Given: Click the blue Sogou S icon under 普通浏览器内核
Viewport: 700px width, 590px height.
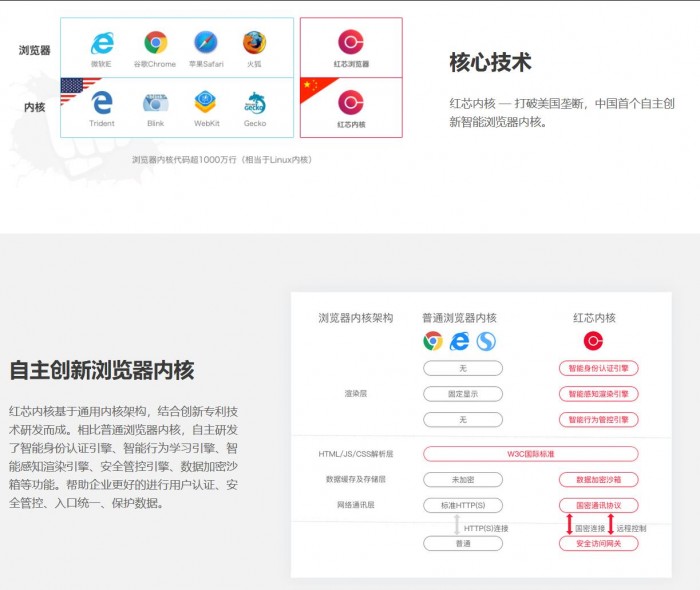Looking at the screenshot, I should coord(486,341).
